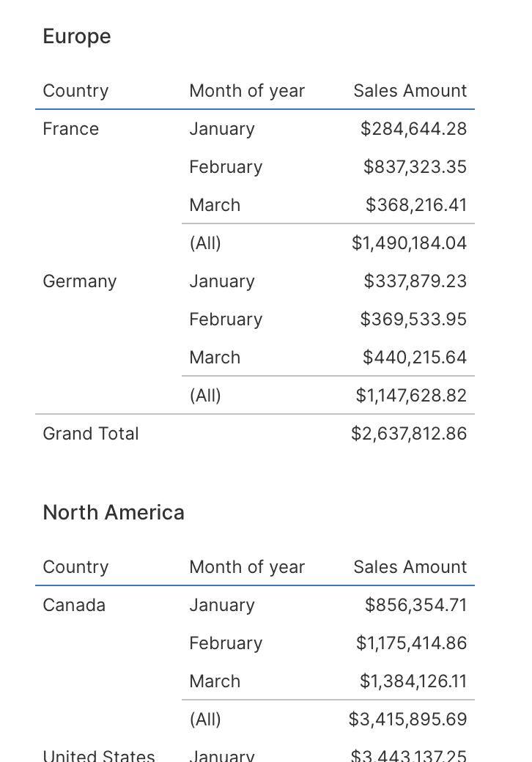Click Country header in North America table

pos(75,567)
